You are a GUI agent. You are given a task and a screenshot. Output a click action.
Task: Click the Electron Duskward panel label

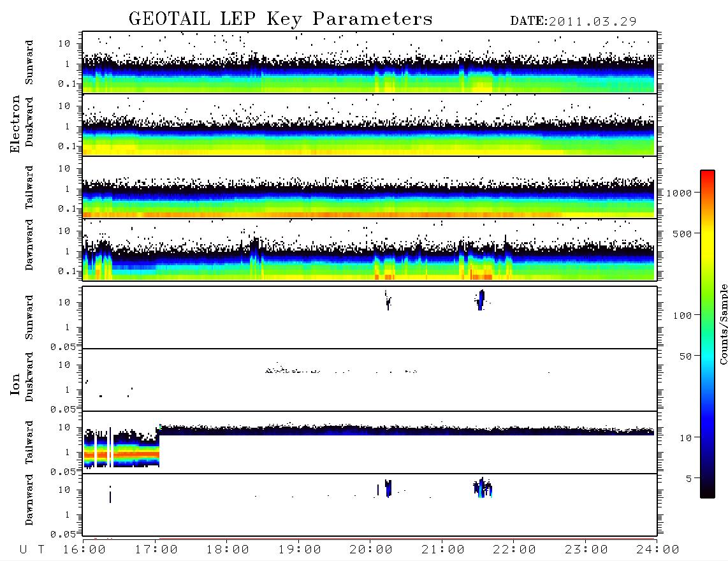(x=29, y=122)
